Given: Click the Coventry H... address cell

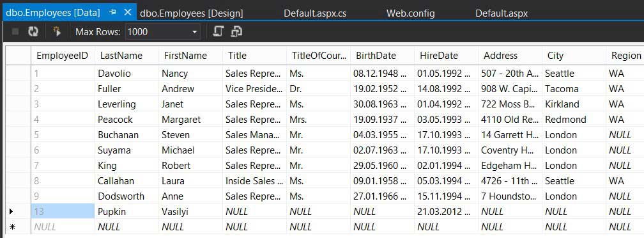Looking at the screenshot, I should click(510, 150).
